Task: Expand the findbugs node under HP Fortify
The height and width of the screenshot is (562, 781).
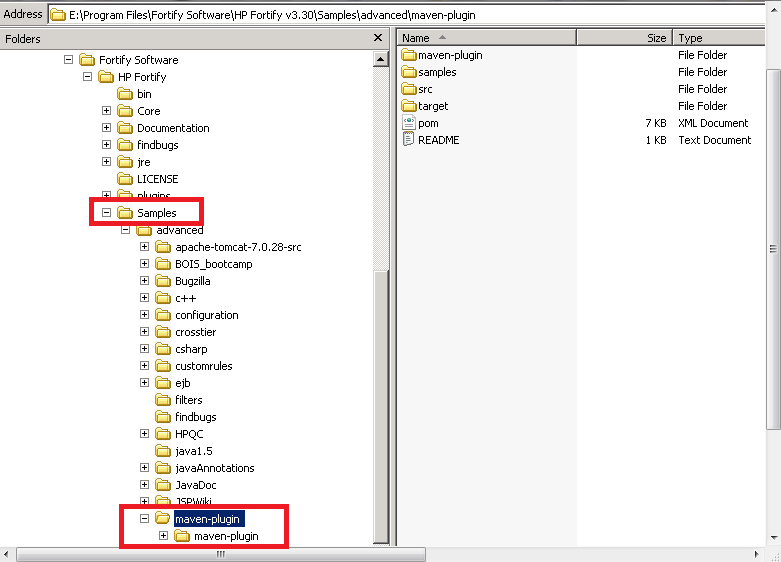Action: [106, 144]
